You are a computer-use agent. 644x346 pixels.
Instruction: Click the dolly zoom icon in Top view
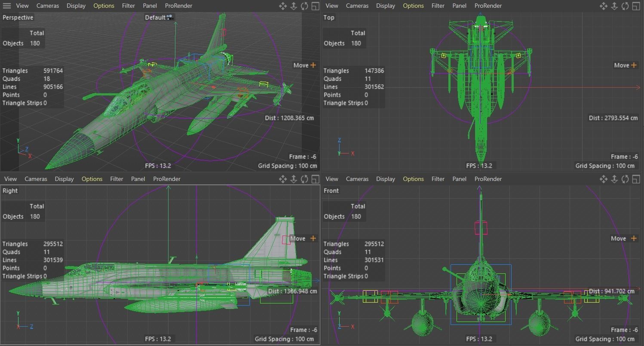[614, 6]
